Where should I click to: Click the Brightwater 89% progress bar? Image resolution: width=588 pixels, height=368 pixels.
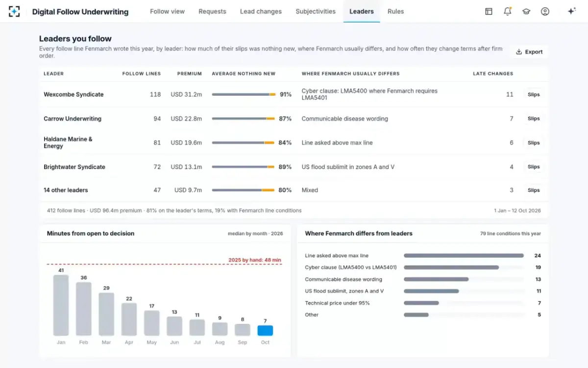coord(244,167)
